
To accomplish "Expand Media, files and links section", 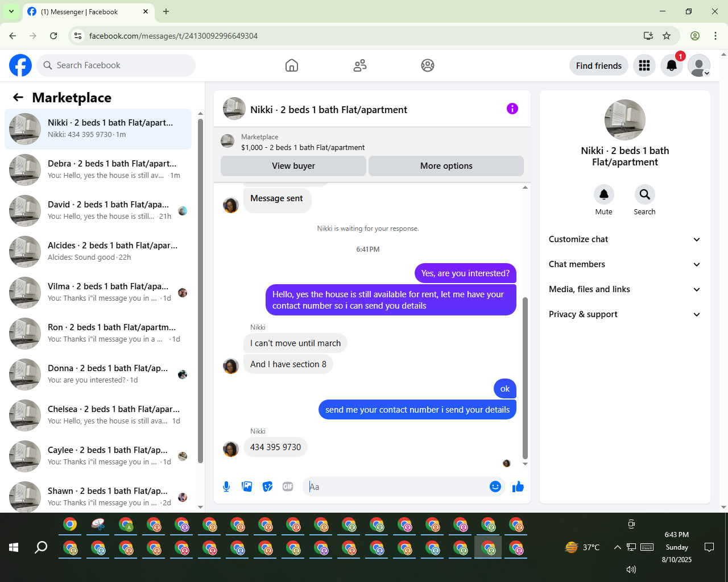I will click(x=625, y=289).
